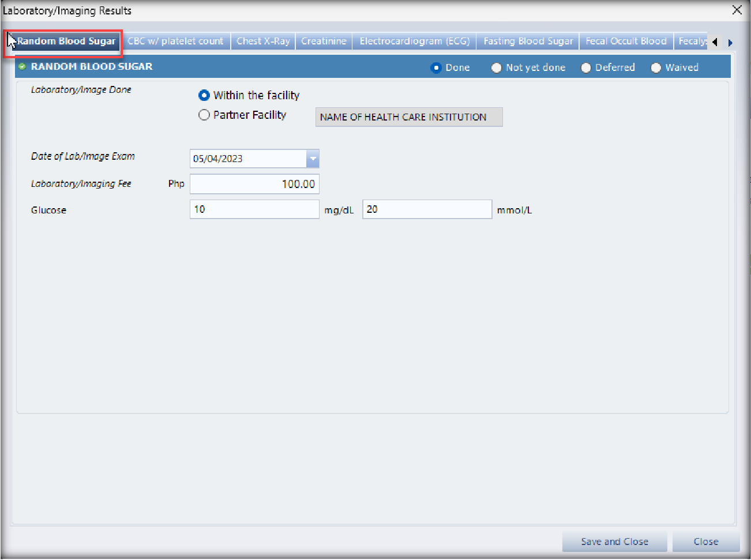Open the Chest X-Ray tab
The height and width of the screenshot is (560, 751).
pos(263,42)
